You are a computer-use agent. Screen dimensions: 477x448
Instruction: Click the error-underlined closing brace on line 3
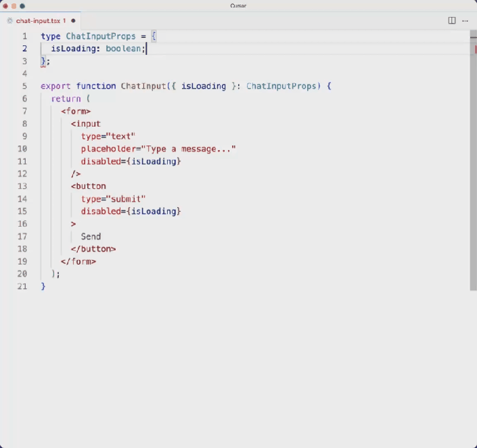click(x=43, y=61)
